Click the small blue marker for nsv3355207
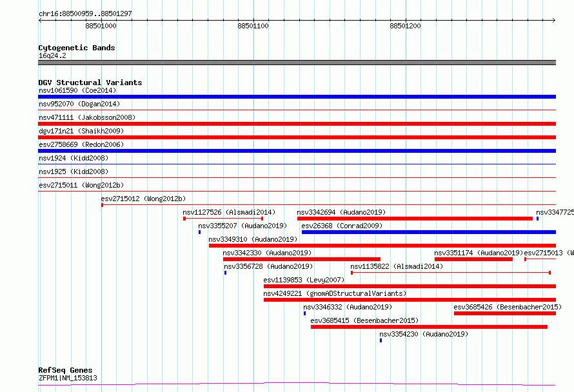Image resolution: width=574 pixels, height=392 pixels. point(199,232)
